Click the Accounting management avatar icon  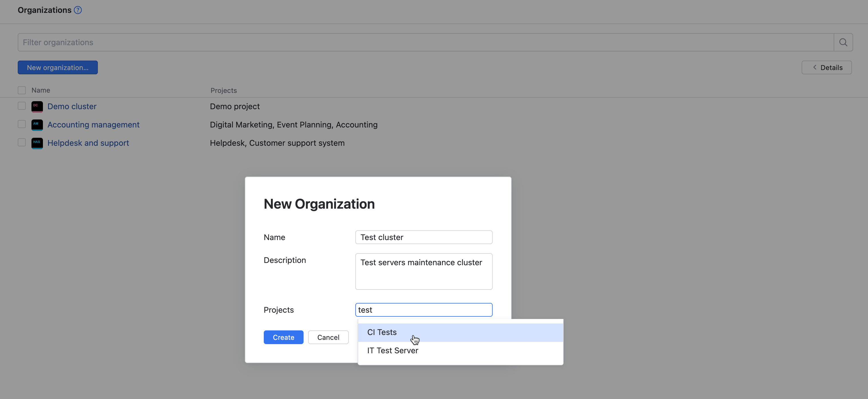pyautogui.click(x=37, y=125)
